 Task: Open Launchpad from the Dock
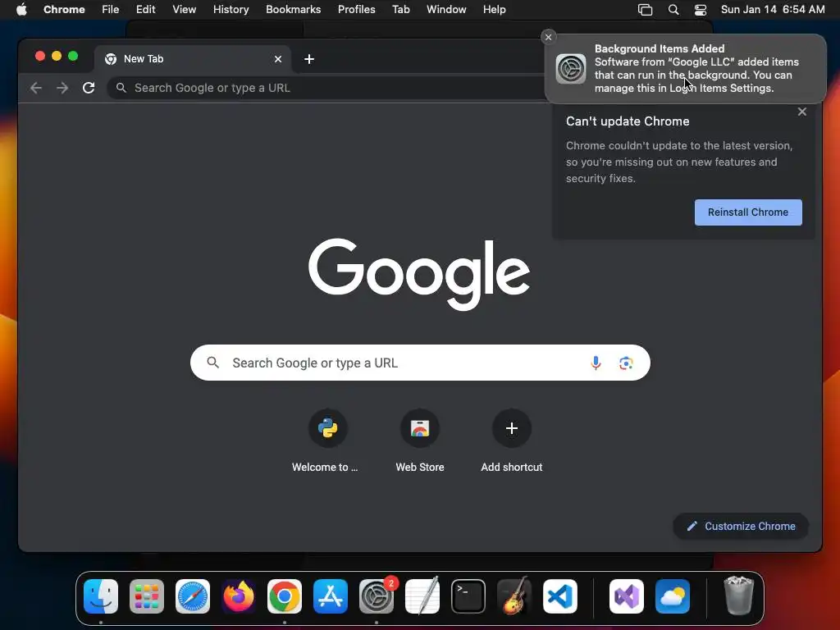(x=147, y=596)
